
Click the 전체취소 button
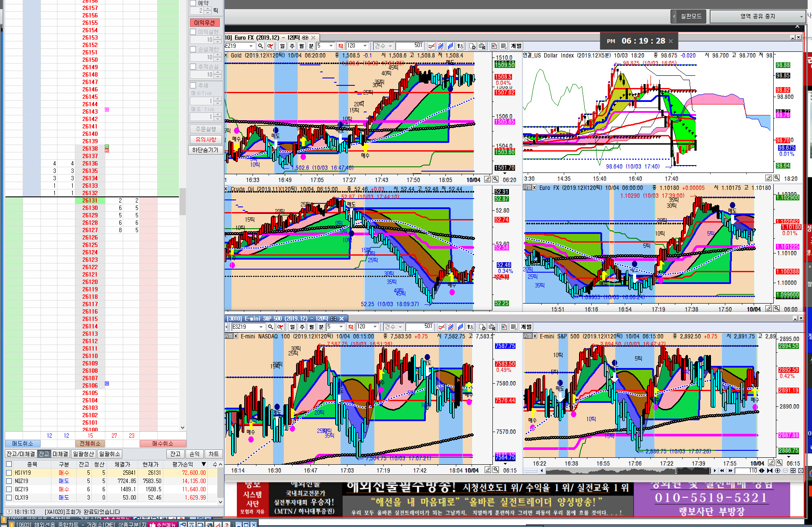pyautogui.click(x=90, y=443)
